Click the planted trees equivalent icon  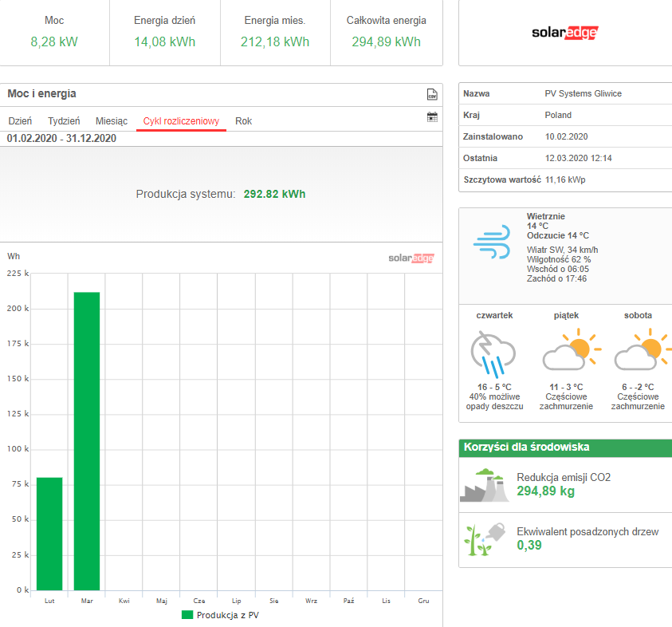tap(484, 538)
